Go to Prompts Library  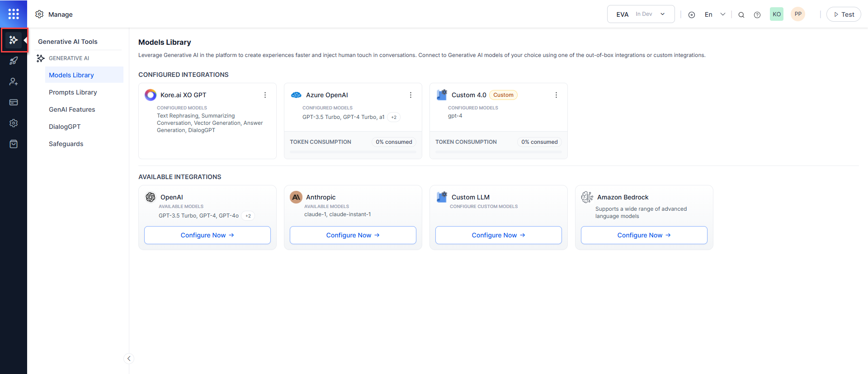click(73, 92)
